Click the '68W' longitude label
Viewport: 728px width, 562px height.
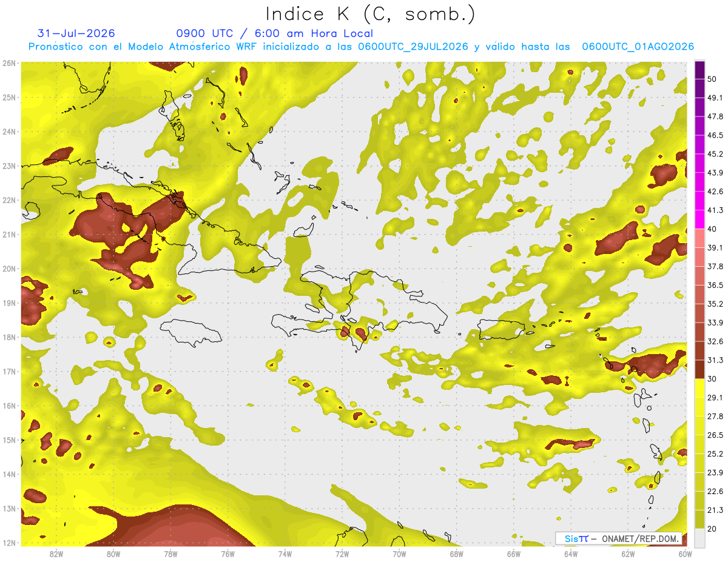click(x=457, y=554)
